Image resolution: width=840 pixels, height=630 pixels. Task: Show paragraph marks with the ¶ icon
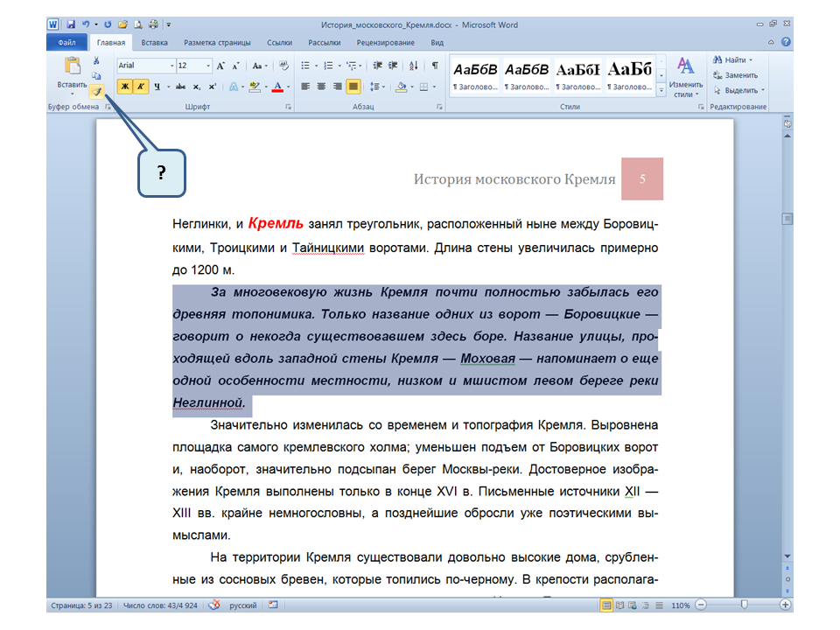(434, 66)
